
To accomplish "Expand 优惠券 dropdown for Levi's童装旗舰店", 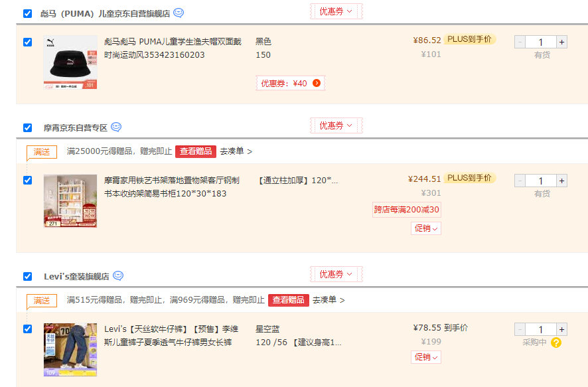I will point(336,274).
